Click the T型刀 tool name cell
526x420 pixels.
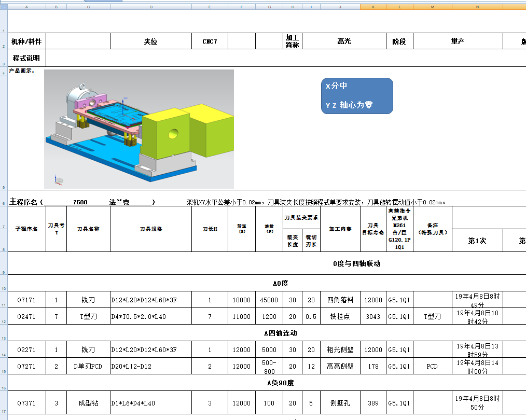(88, 316)
